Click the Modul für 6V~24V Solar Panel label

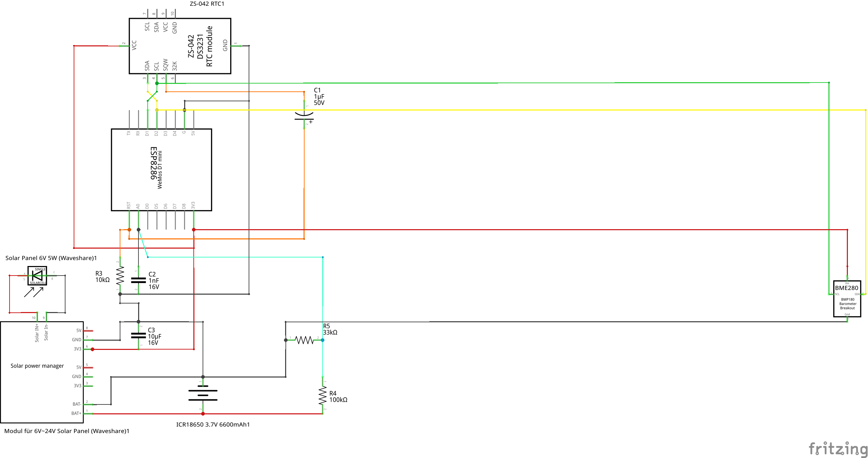(x=67, y=431)
